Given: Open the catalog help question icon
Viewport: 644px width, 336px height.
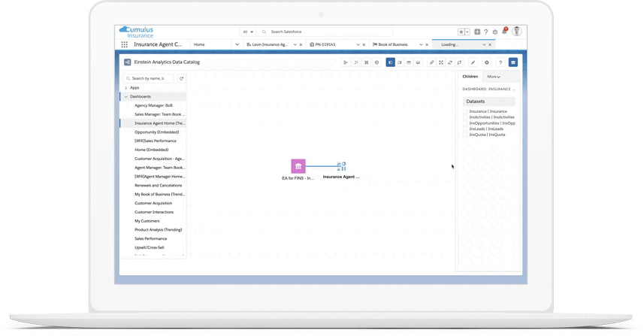Looking at the screenshot, I should [x=500, y=62].
